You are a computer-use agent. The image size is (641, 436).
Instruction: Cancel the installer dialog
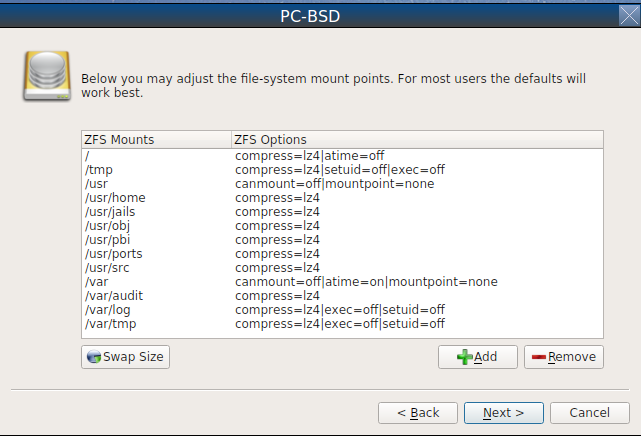tap(589, 413)
